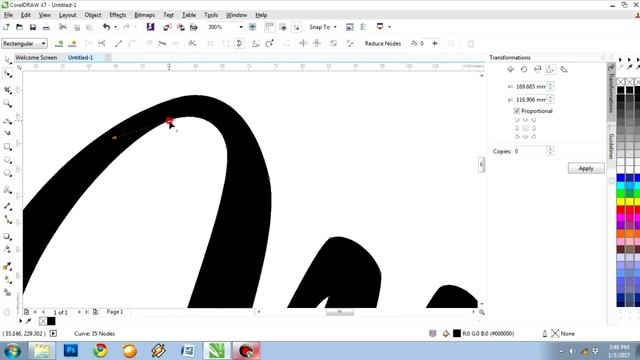Toggle Show Rulers button in toolbar
Viewport: 640px width, 360px height.
click(x=269, y=27)
